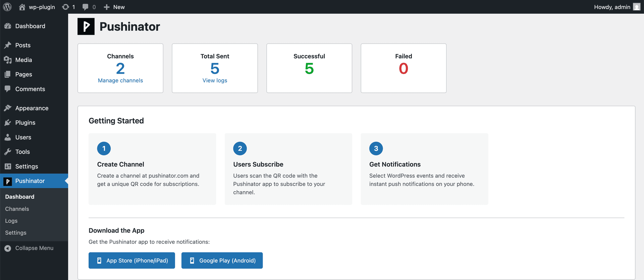Click the phone icon in Google Play button
The image size is (644, 280).
coord(192,261)
